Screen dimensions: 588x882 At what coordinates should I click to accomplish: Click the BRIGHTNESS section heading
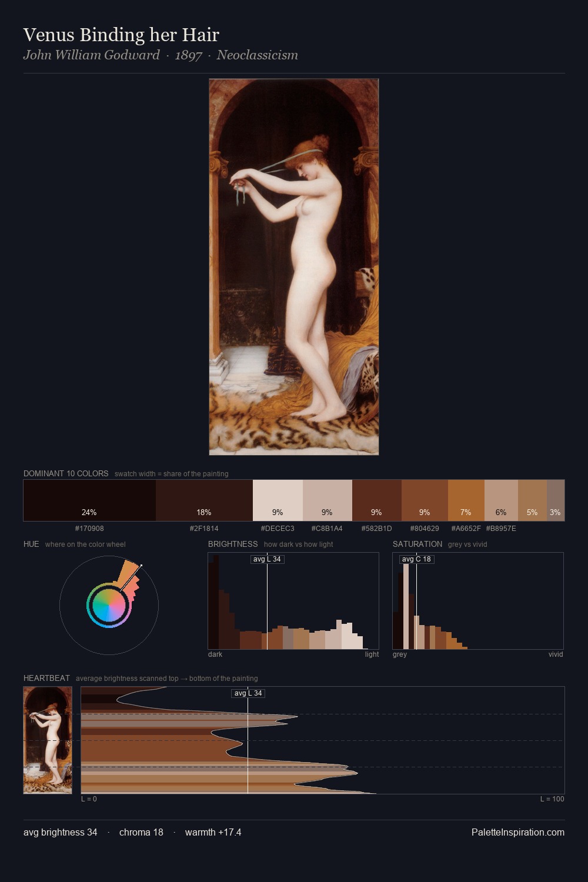pos(233,544)
